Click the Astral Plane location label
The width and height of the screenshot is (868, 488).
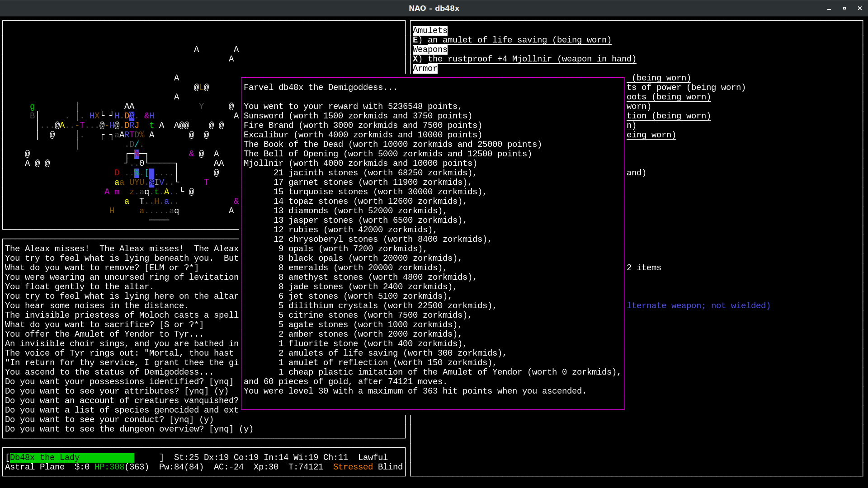[35, 467]
